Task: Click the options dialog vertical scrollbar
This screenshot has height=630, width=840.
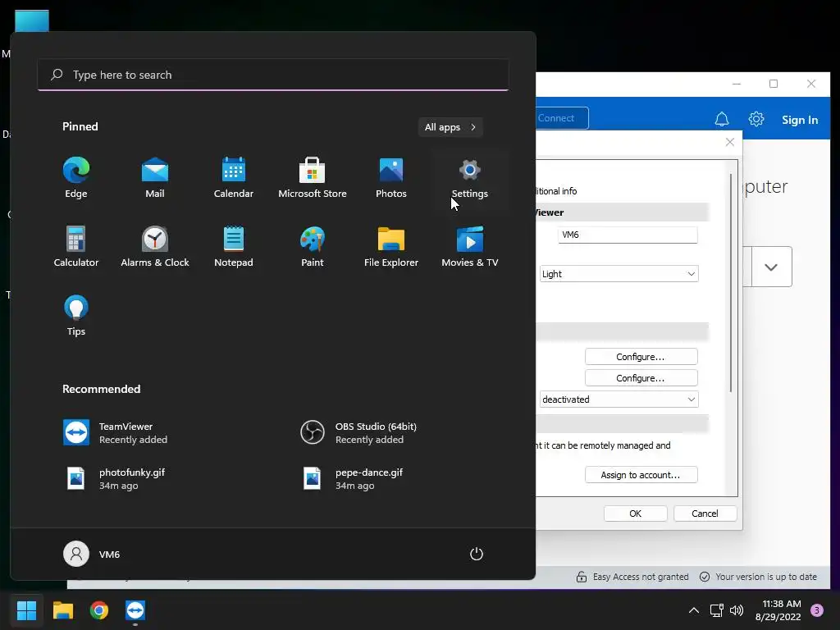Action: 731,283
